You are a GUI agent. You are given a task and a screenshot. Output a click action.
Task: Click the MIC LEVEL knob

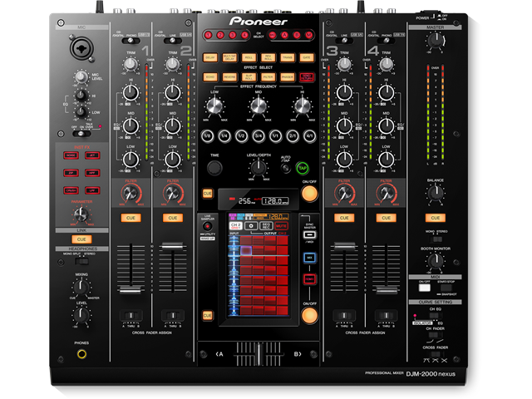[80, 77]
